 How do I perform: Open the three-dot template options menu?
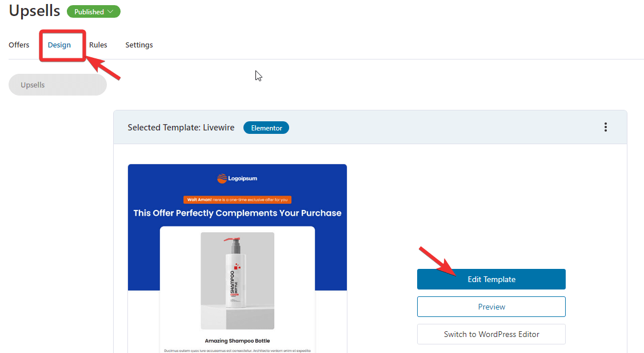coord(605,127)
